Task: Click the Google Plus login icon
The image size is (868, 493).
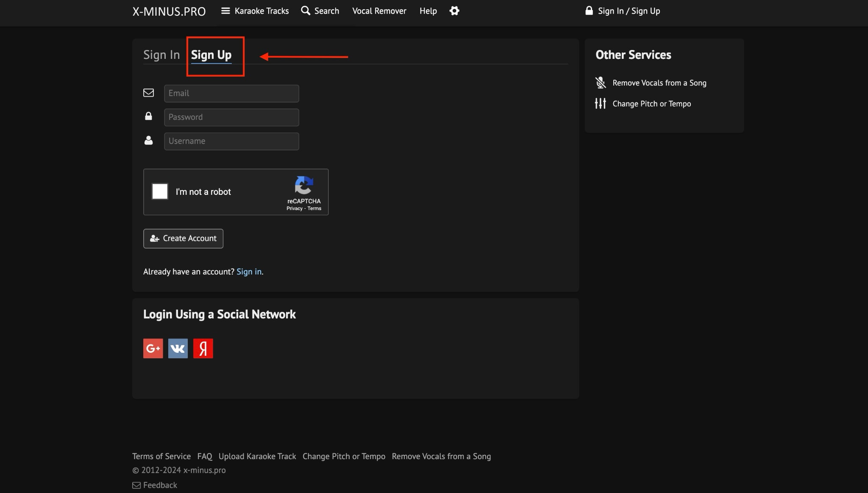Action: [153, 348]
